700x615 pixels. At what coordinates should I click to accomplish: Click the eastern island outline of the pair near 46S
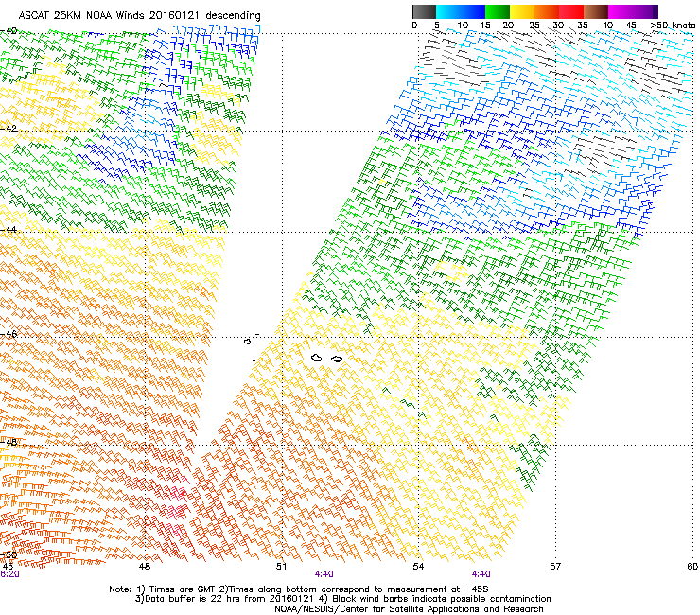point(337,360)
